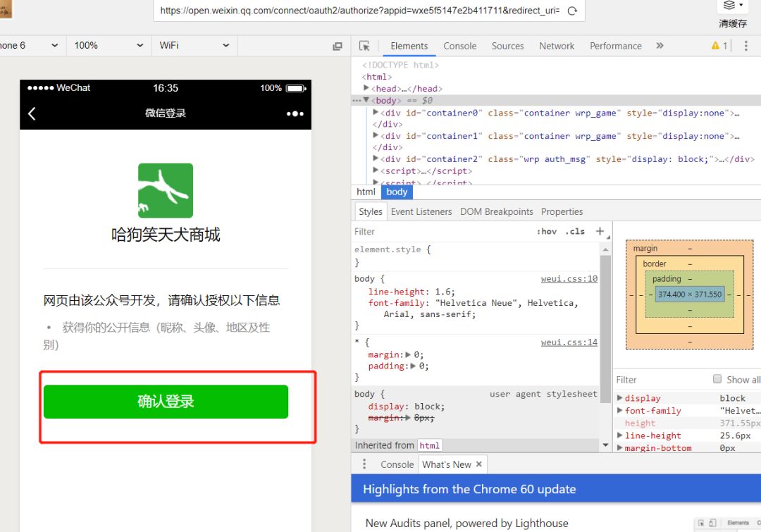Open the 100% zoom dropdown
The image size is (761, 532).
click(x=109, y=45)
